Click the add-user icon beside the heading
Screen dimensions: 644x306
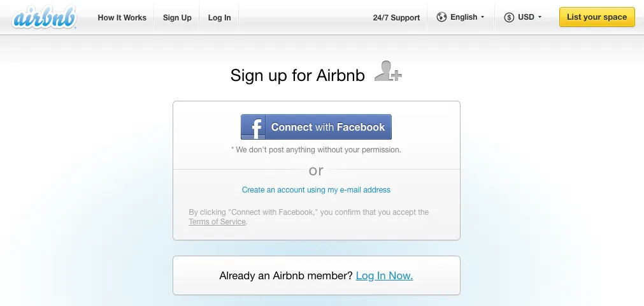[387, 71]
